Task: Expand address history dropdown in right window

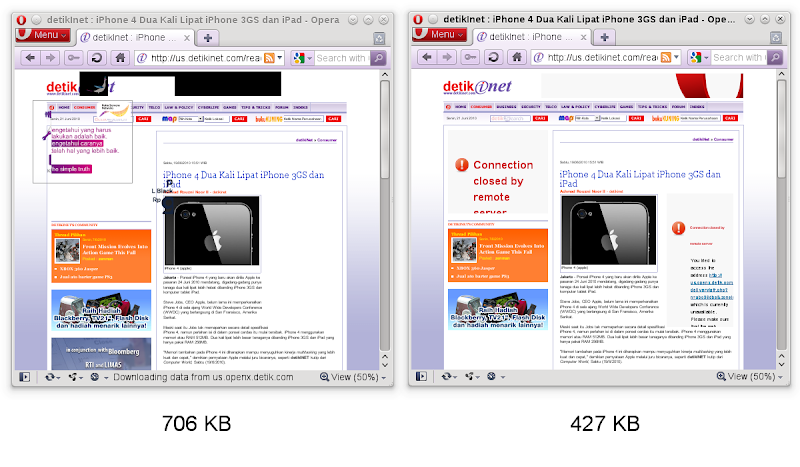Action: pyautogui.click(x=677, y=58)
